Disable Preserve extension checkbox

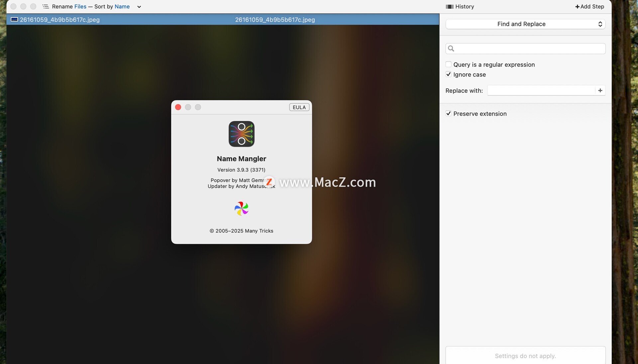pyautogui.click(x=448, y=114)
